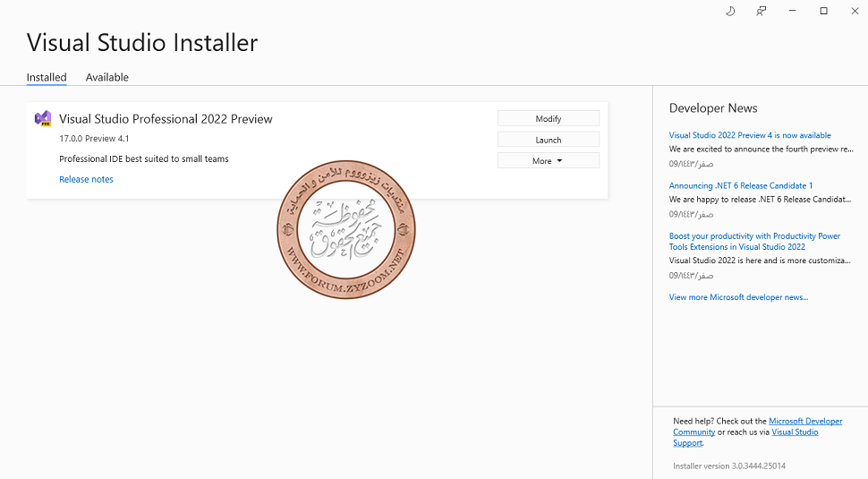
Task: Click the 17.0.0 Preview 4.1 version text
Action: (x=94, y=139)
